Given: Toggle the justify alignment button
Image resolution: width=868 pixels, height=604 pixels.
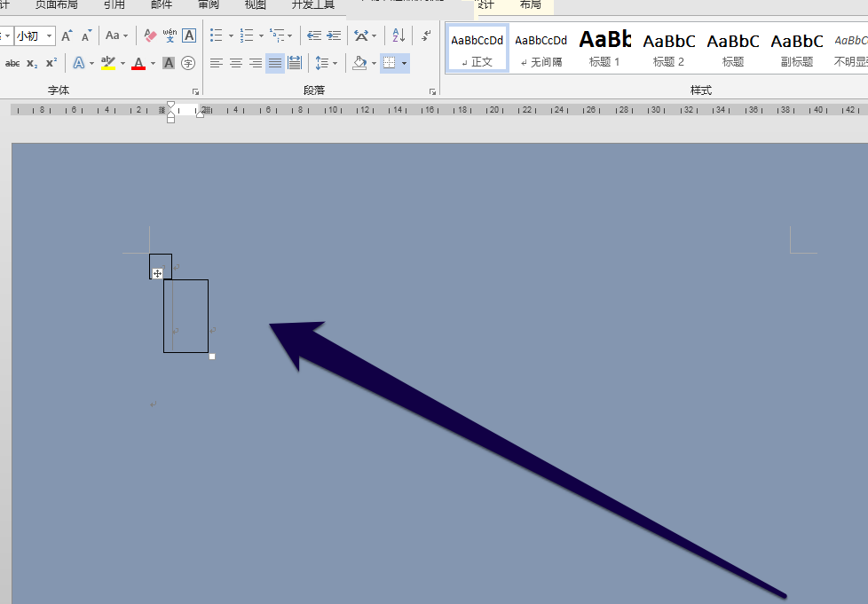Looking at the screenshot, I should [x=275, y=63].
